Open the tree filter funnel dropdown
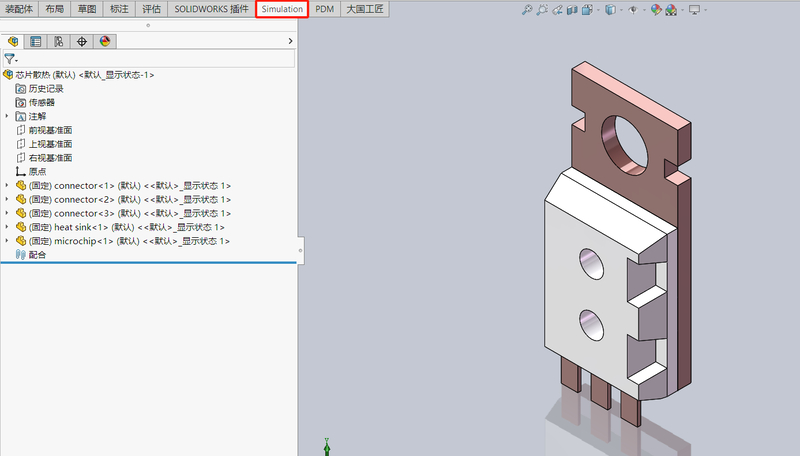This screenshot has height=456, width=800. point(11,59)
